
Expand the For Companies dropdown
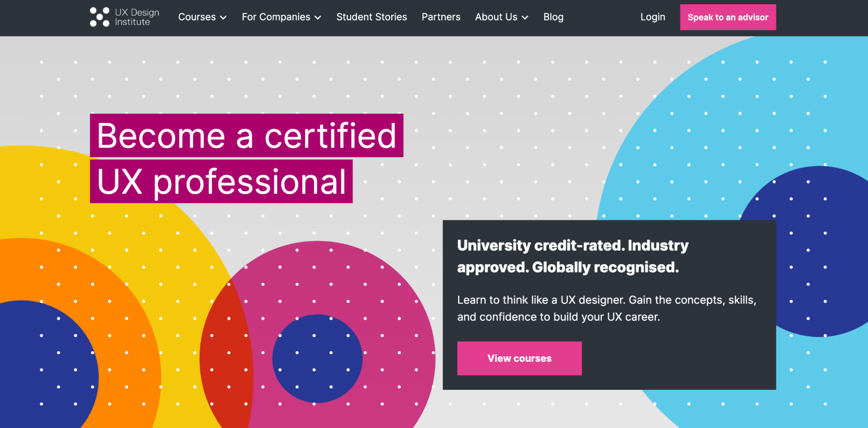pyautogui.click(x=281, y=17)
